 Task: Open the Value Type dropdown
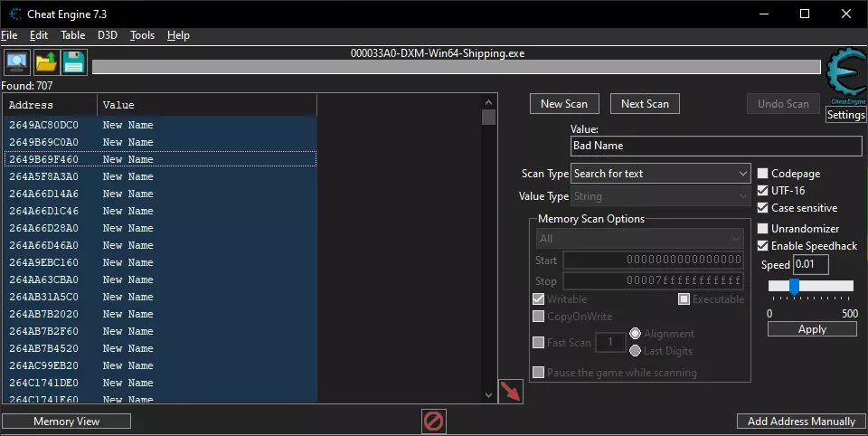660,196
